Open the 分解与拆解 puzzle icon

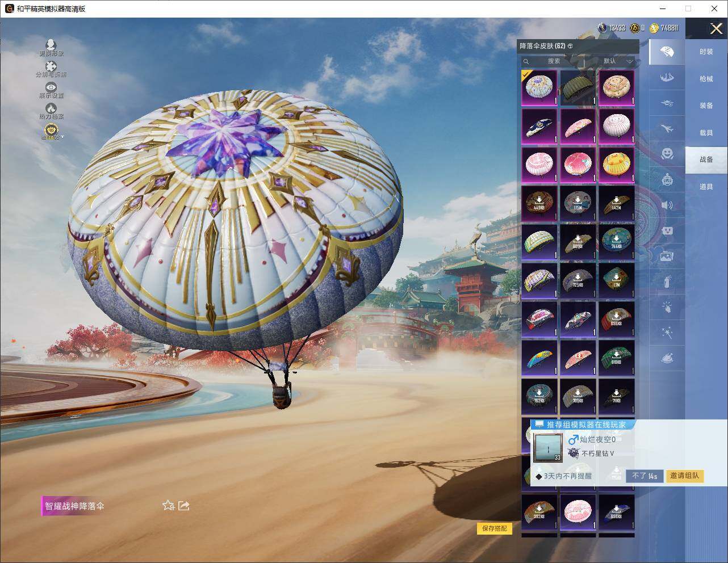[x=51, y=69]
